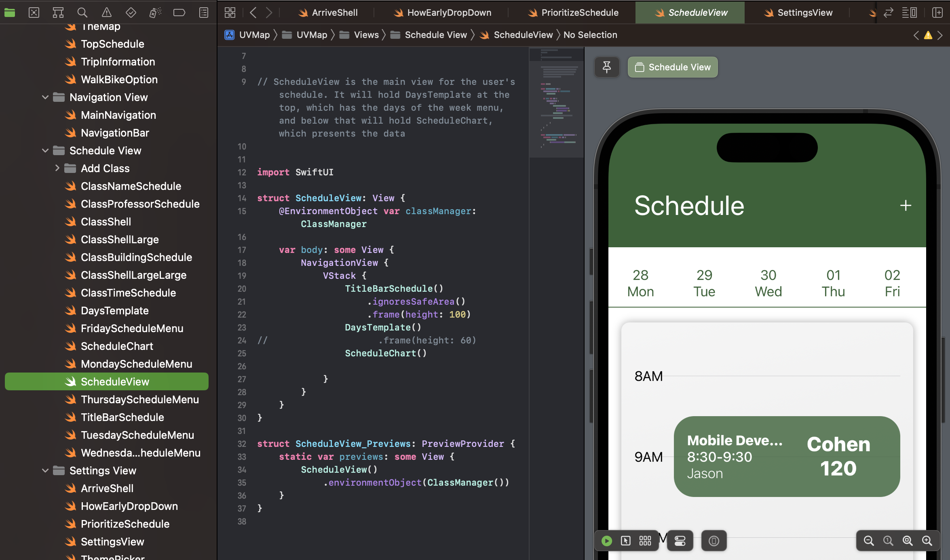This screenshot has width=950, height=560.
Task: Open the editor options lines menu
Action: (909, 13)
